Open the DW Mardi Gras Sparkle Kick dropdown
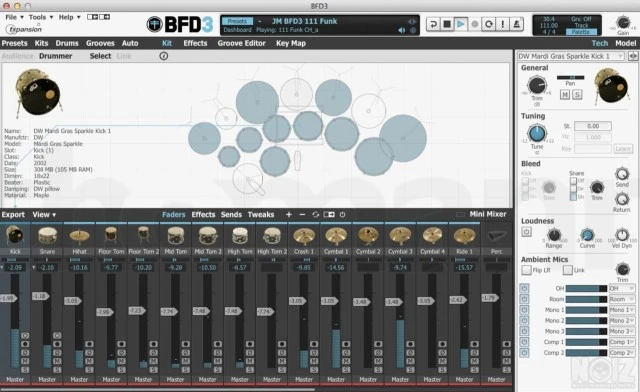This screenshot has height=392, width=640. click(571, 56)
